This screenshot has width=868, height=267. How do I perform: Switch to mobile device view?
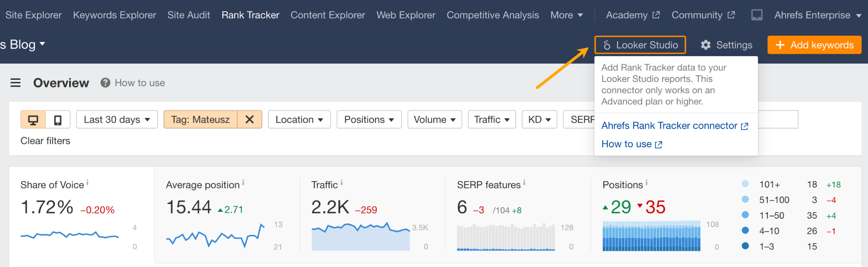pyautogui.click(x=58, y=120)
